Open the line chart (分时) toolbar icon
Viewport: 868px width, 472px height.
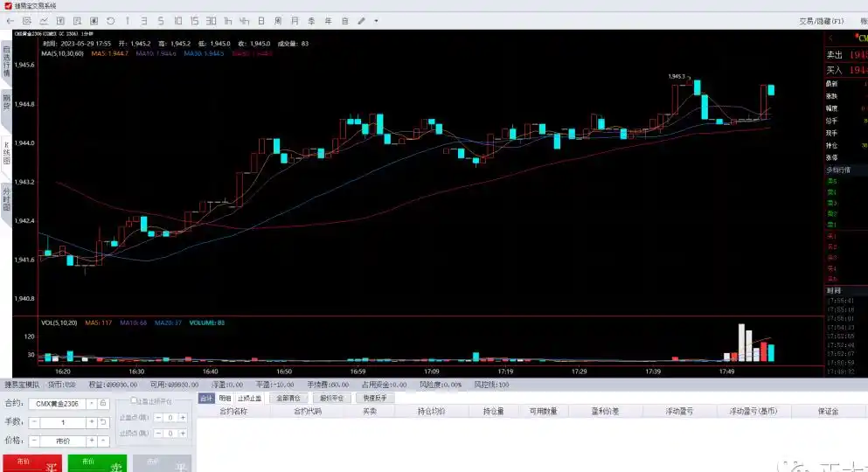44,21
